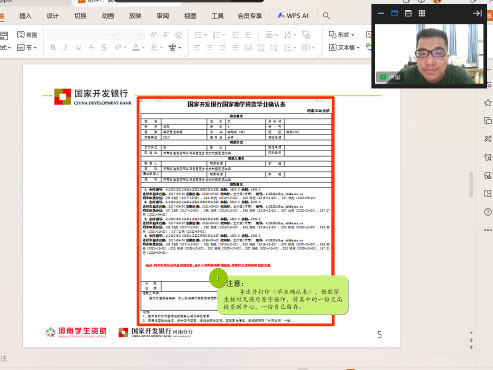Toggle align text right
The image size is (493, 370).
tap(223, 48)
